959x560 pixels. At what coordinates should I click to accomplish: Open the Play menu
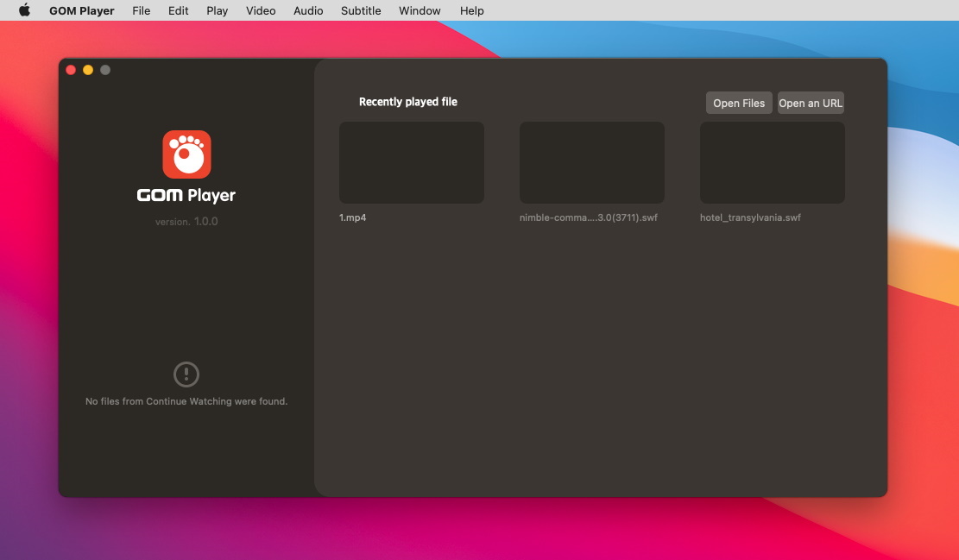click(x=218, y=10)
